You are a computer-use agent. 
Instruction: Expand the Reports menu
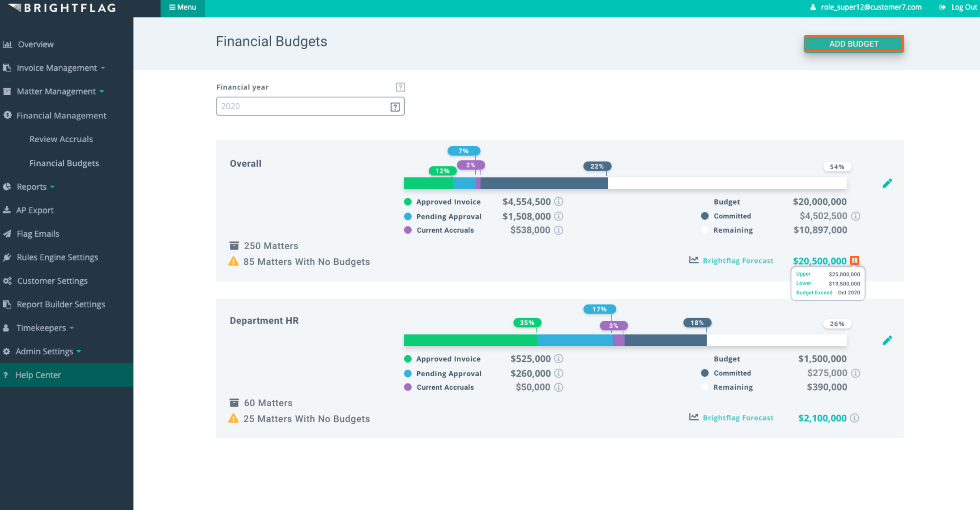click(x=31, y=187)
